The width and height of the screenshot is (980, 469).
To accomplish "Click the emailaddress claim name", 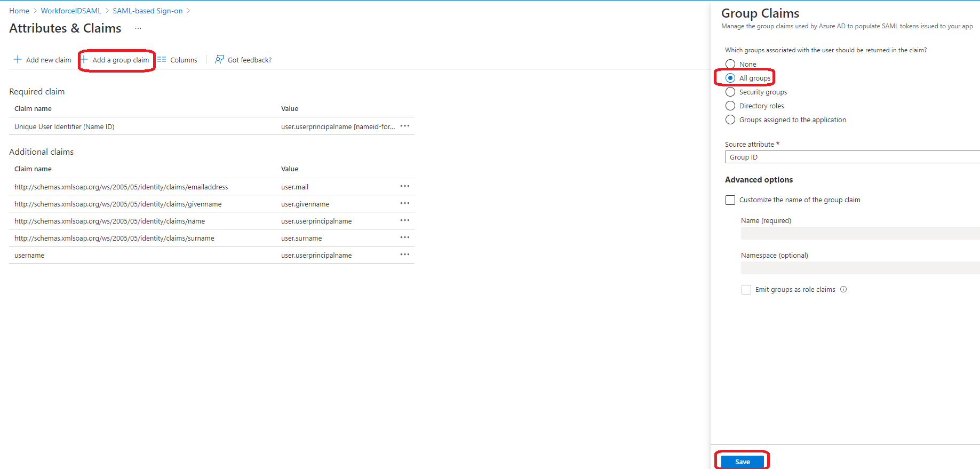I will [121, 187].
